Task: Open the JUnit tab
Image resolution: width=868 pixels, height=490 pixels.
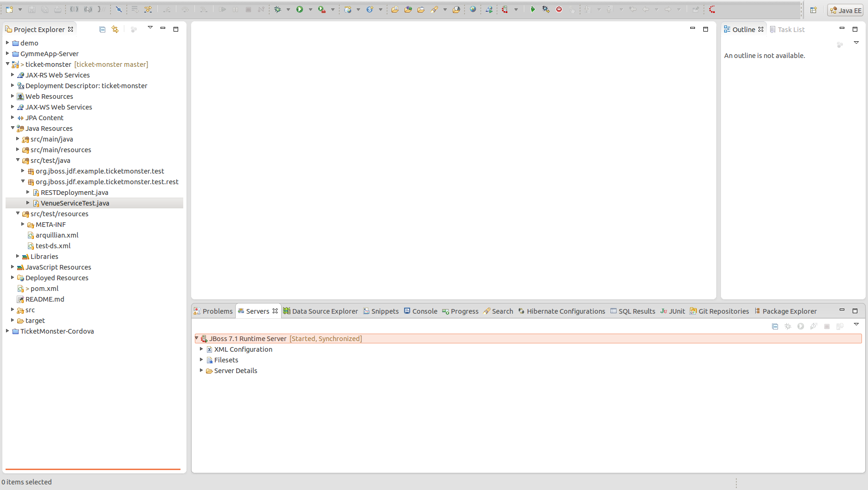Action: pos(673,311)
